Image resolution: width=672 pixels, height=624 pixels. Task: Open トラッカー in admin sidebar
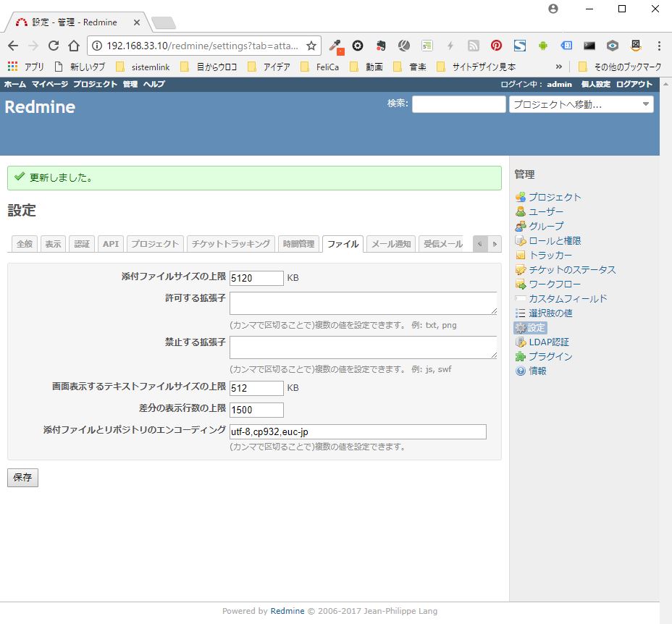pos(550,256)
